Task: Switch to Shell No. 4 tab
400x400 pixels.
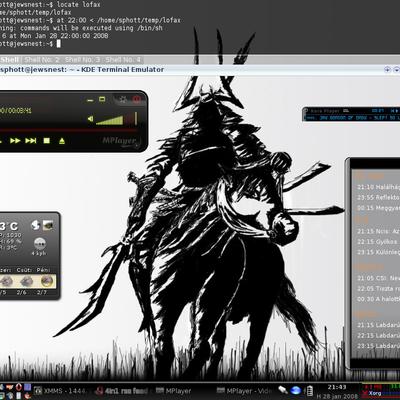Action: (x=123, y=60)
